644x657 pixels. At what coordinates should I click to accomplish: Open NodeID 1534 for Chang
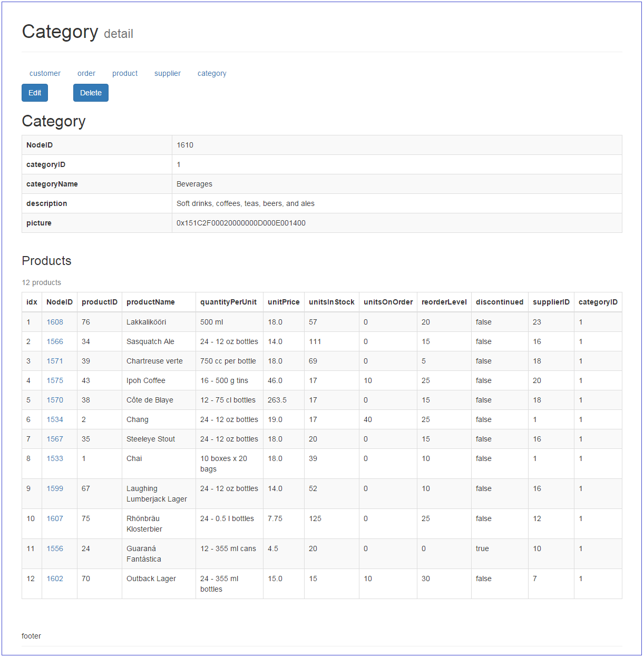55,419
